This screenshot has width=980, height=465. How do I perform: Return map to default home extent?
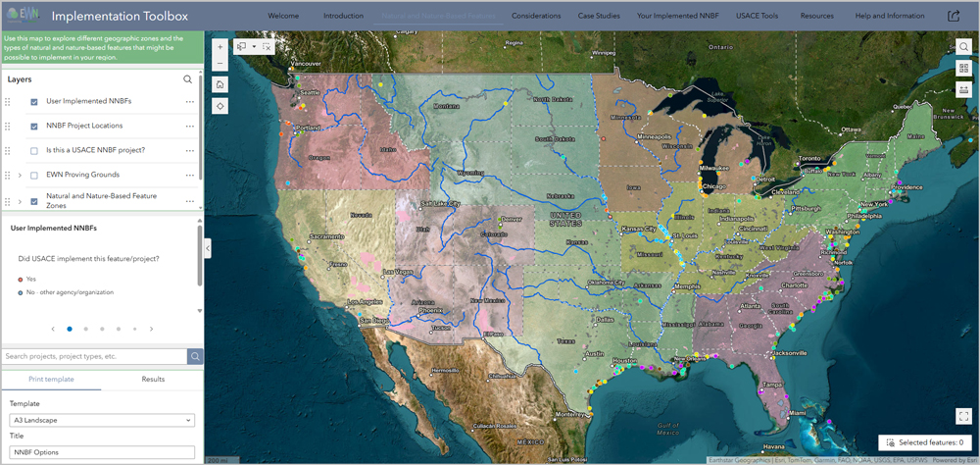coord(220,83)
